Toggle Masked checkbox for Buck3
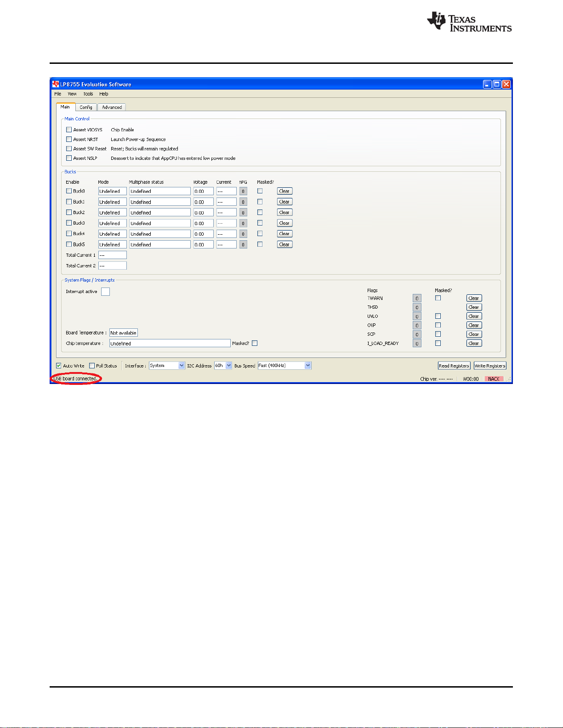Image resolution: width=563 pixels, height=728 pixels. (260, 223)
